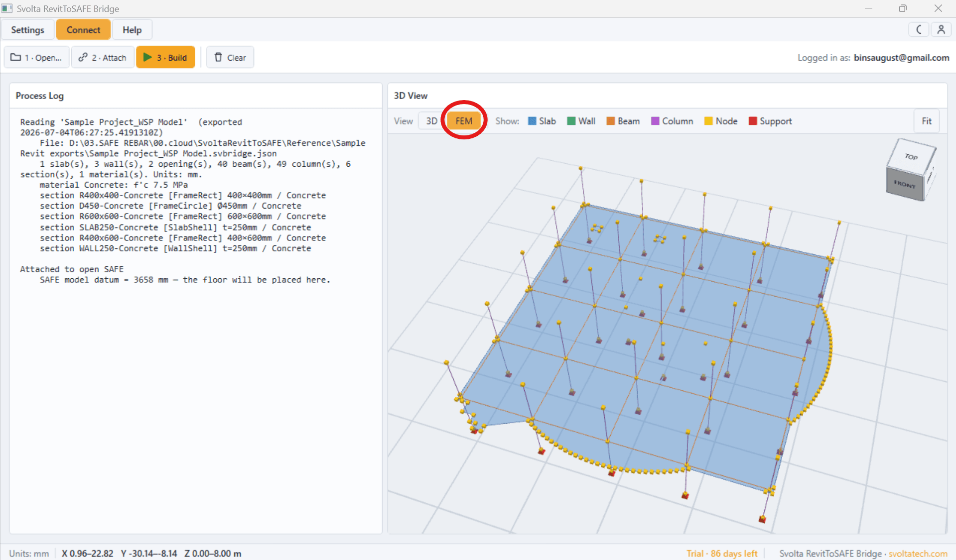The width and height of the screenshot is (956, 560).
Task: Click the blue Slab color swatch
Action: coord(532,121)
